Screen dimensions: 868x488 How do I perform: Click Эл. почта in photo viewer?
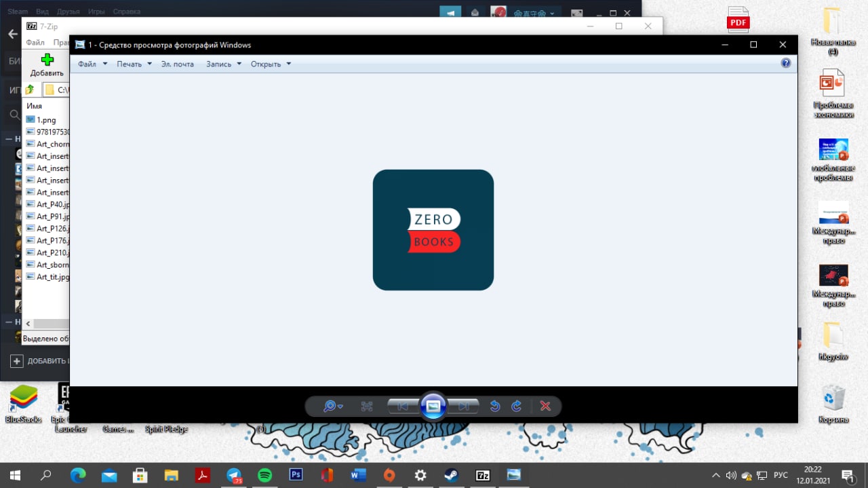(x=178, y=64)
